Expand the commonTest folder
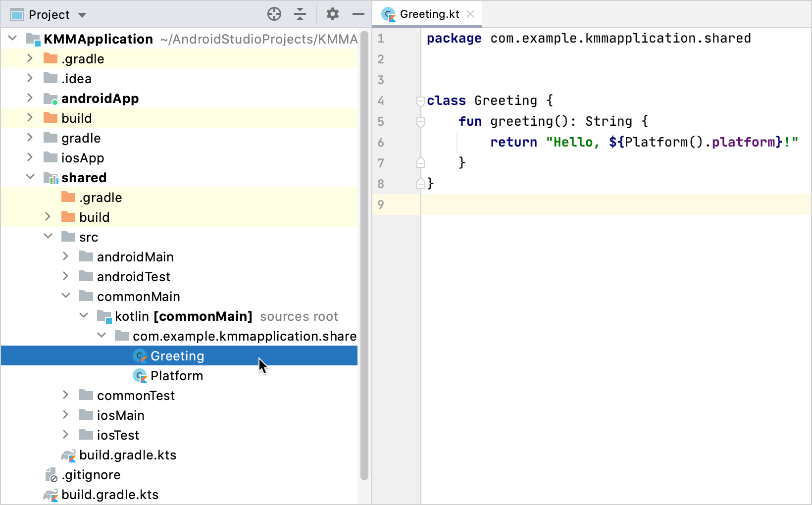This screenshot has height=505, width=812. point(65,395)
